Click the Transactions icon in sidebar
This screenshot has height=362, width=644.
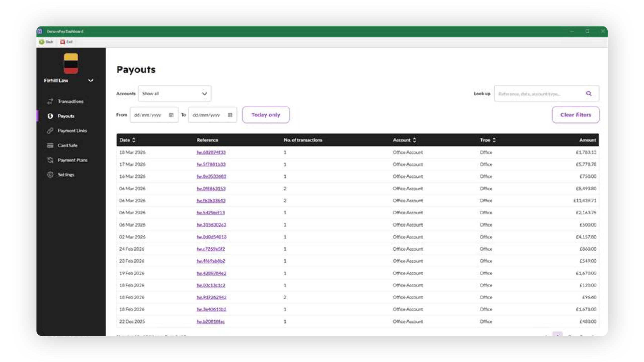pos(50,101)
